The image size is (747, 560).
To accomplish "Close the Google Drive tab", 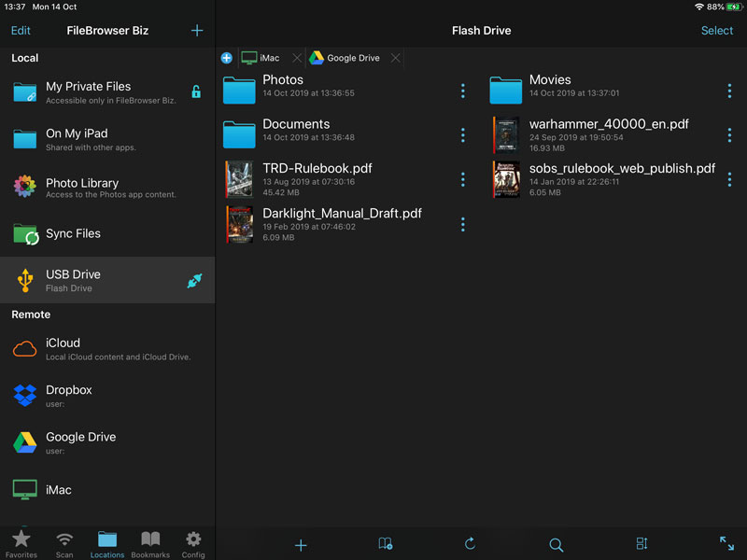I will (395, 58).
